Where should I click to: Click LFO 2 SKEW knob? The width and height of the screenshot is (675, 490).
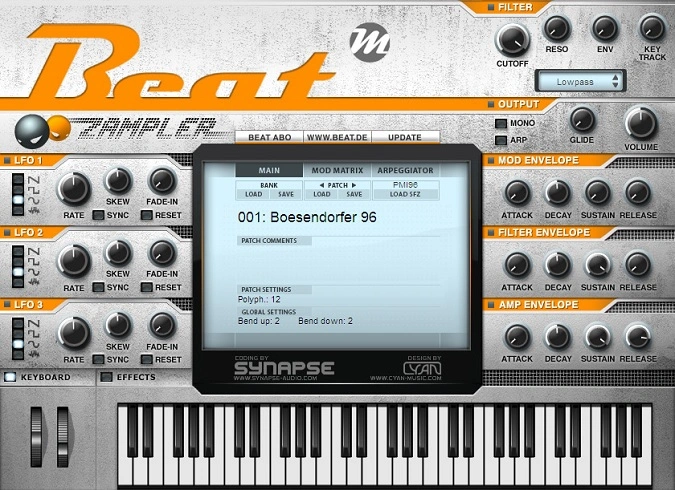(118, 253)
